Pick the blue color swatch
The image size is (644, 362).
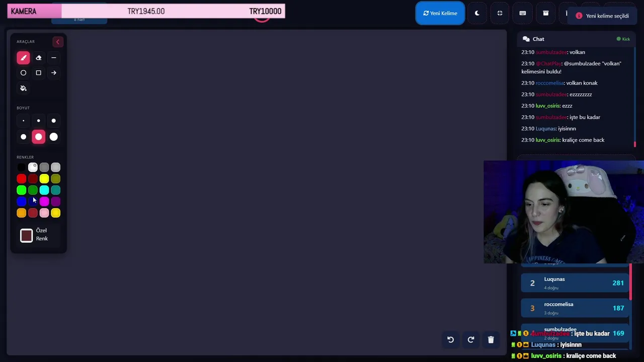click(x=21, y=202)
